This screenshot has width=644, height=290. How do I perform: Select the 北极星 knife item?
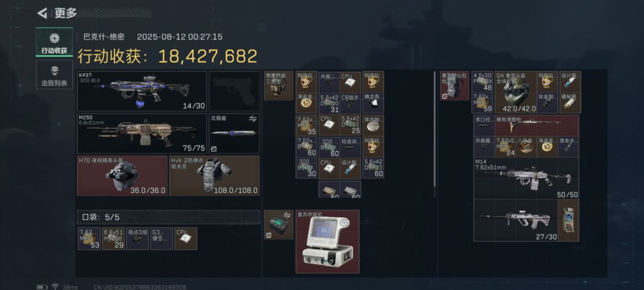tap(234, 134)
